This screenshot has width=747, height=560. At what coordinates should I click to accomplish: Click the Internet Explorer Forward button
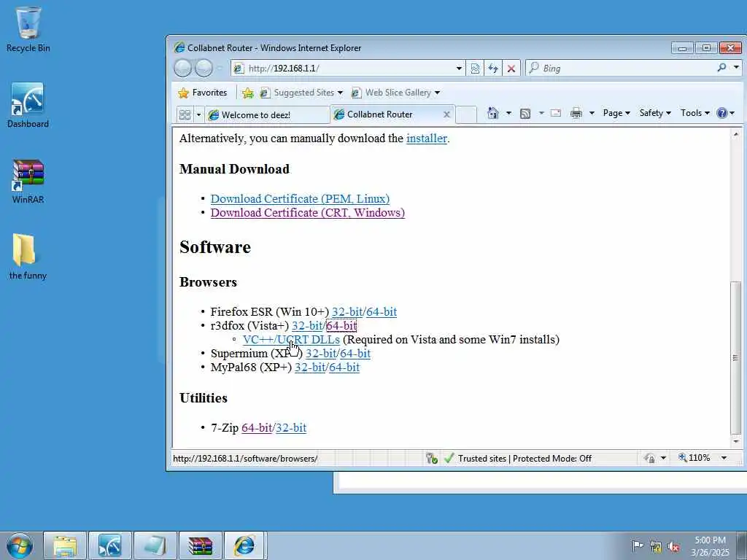(204, 68)
